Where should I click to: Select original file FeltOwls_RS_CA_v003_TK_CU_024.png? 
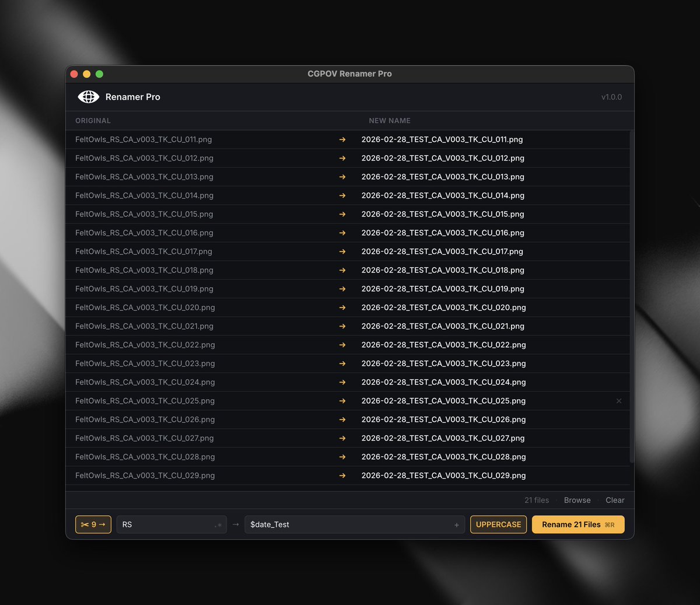[x=145, y=382]
